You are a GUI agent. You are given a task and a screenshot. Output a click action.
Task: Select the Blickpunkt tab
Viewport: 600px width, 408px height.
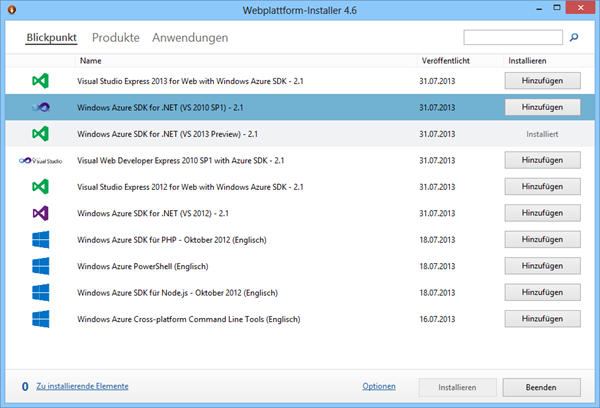53,38
